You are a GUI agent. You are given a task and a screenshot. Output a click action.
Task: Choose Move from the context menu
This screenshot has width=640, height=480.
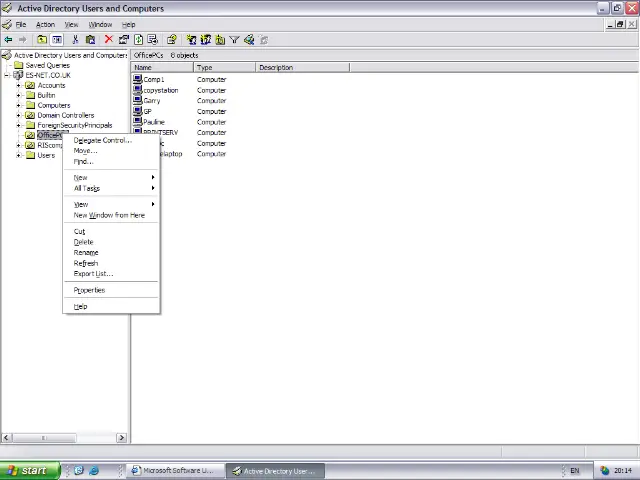click(x=111, y=151)
